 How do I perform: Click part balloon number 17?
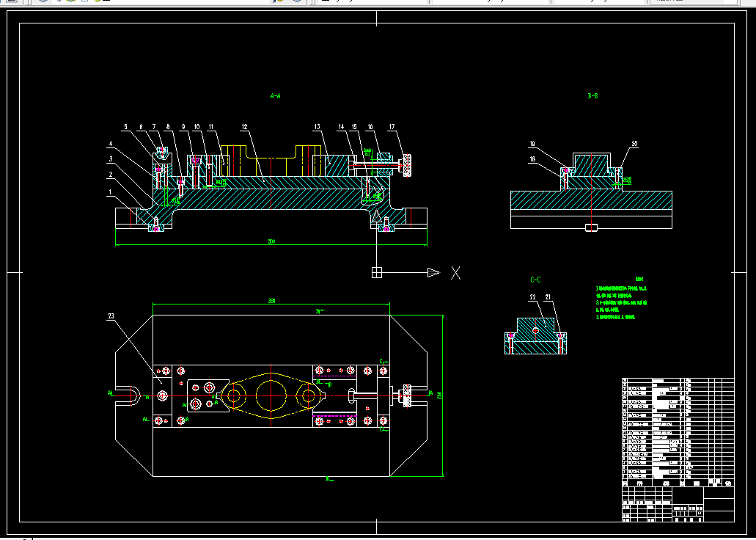(x=392, y=128)
